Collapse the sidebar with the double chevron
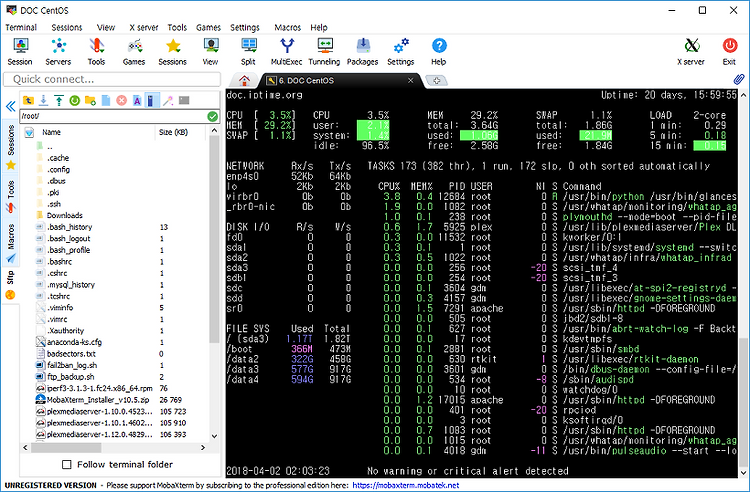This screenshot has width=750, height=492. coord(11,106)
